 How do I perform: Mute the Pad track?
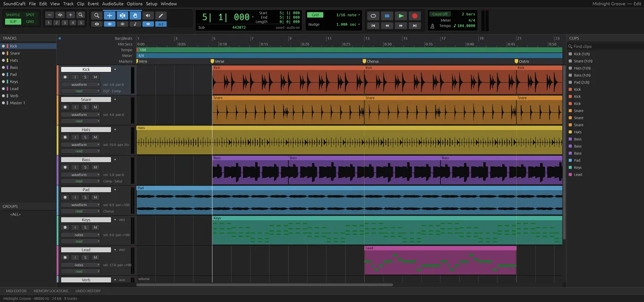click(95, 197)
